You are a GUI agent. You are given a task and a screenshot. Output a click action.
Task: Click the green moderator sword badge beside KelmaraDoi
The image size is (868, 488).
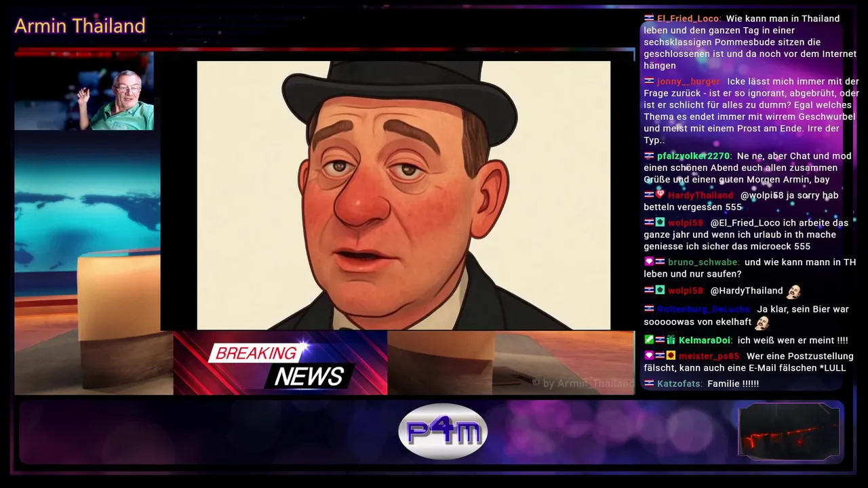[x=649, y=340]
